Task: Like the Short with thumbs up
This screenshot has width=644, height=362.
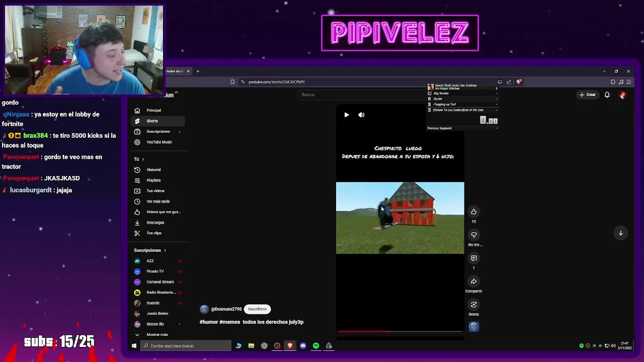Action: tap(473, 212)
